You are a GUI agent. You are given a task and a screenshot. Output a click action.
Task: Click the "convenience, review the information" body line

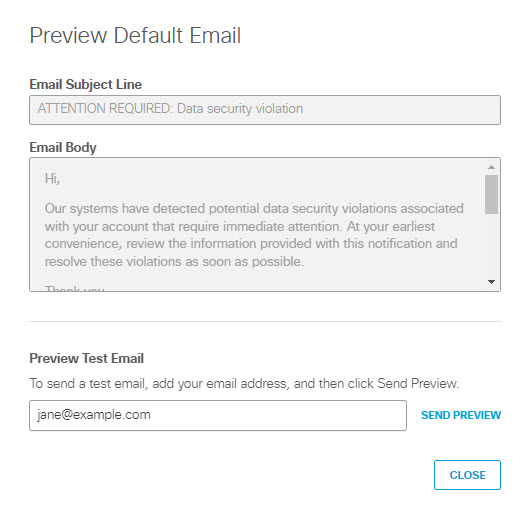pos(251,244)
